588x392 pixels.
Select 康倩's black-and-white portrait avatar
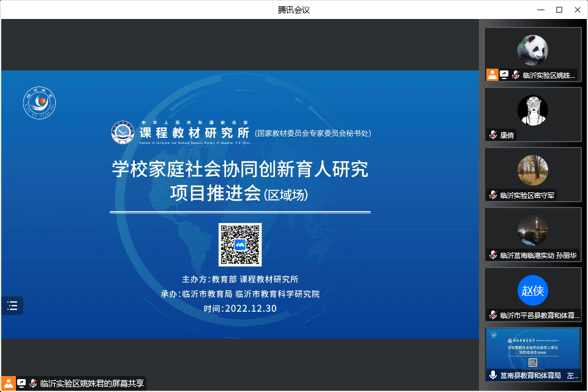533,110
